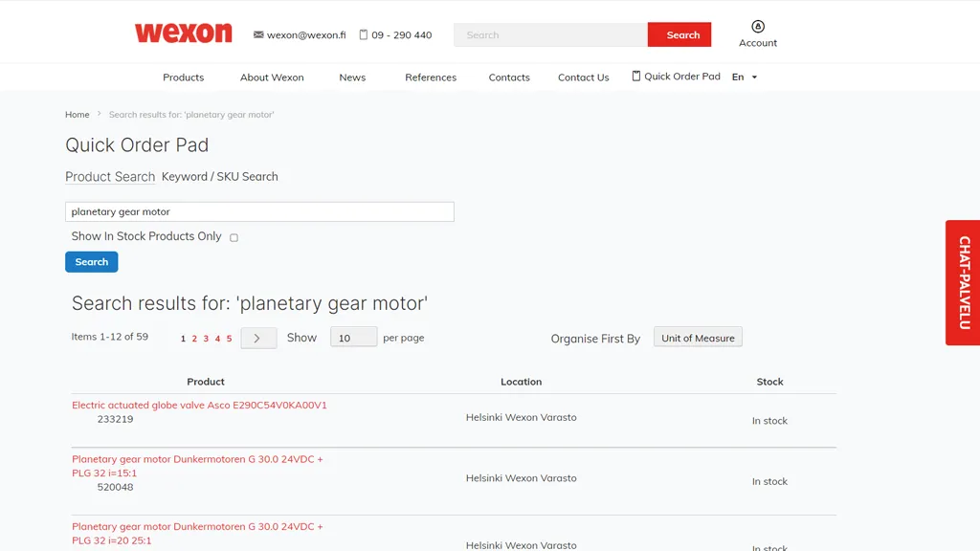The height and width of the screenshot is (551, 980).
Task: Go to results page 3
Action: [206, 339]
